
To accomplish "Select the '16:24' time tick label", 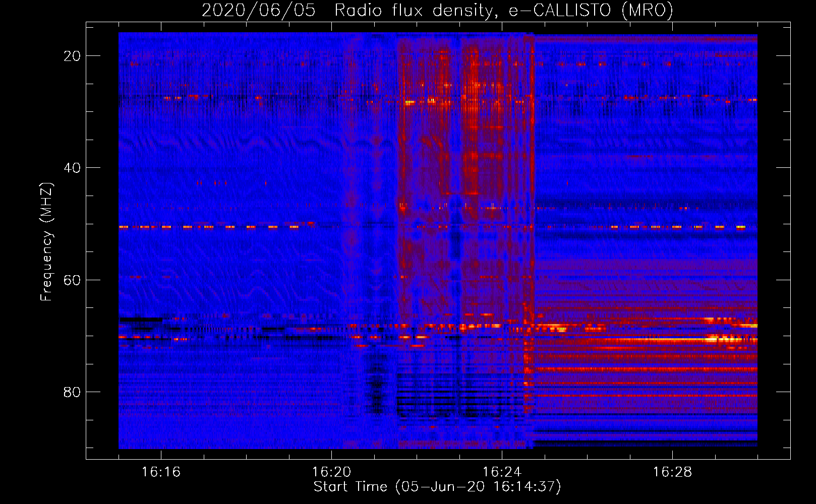I will coord(502,472).
